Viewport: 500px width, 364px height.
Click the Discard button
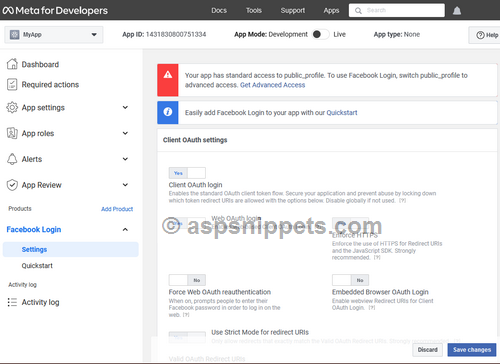(428, 350)
